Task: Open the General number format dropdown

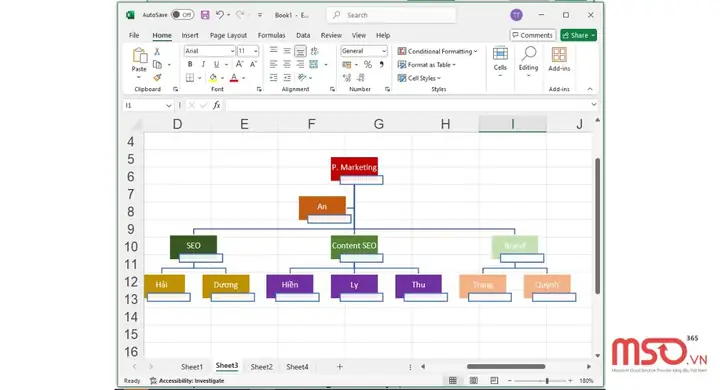Action: [x=383, y=51]
